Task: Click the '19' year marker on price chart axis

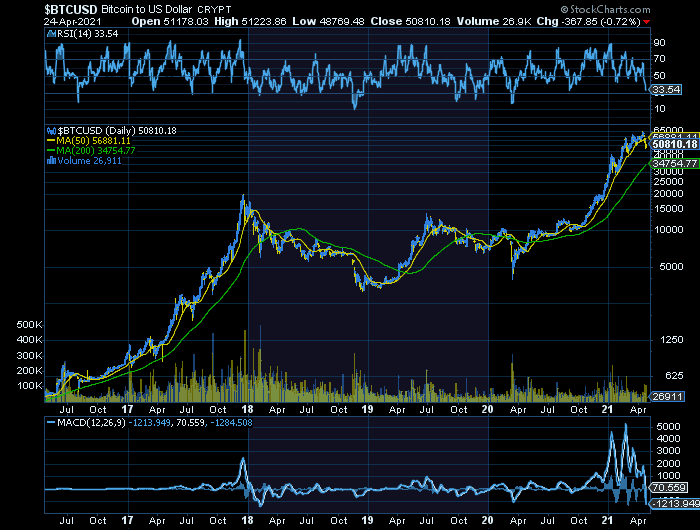Action: pos(367,409)
